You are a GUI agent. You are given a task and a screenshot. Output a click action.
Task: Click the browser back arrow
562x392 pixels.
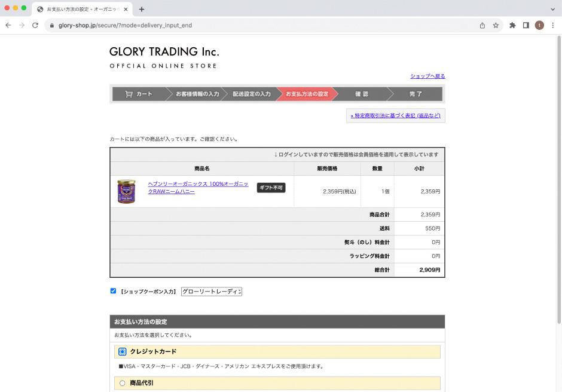point(8,25)
